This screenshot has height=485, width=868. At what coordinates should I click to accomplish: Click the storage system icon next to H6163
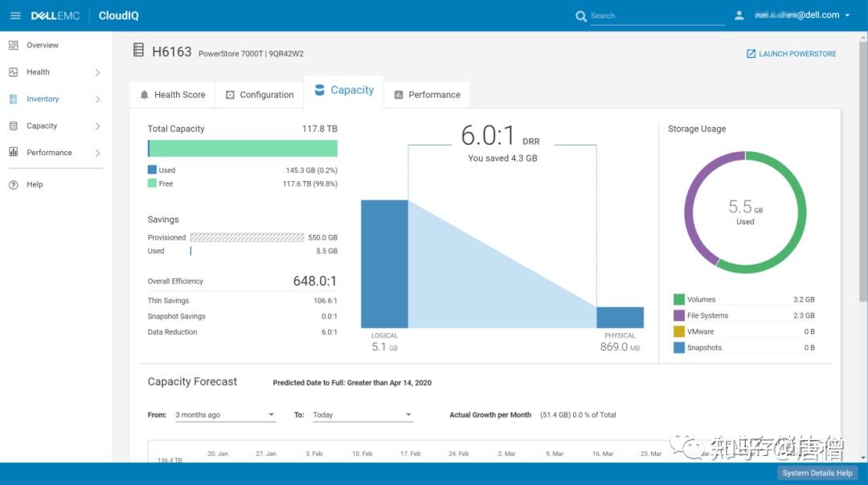138,50
